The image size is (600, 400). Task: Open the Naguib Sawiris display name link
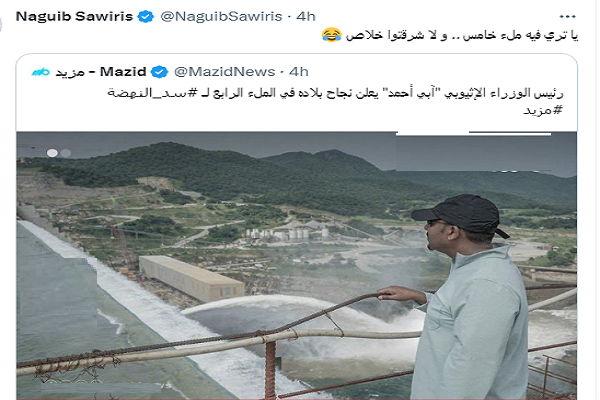pos(74,16)
